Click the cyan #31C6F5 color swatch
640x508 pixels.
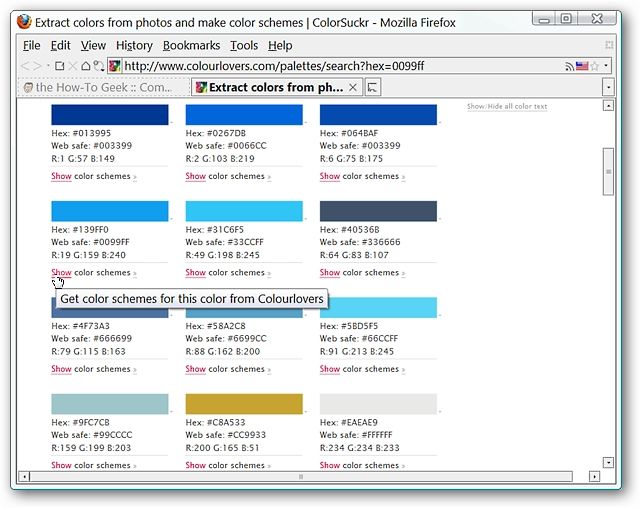[244, 211]
